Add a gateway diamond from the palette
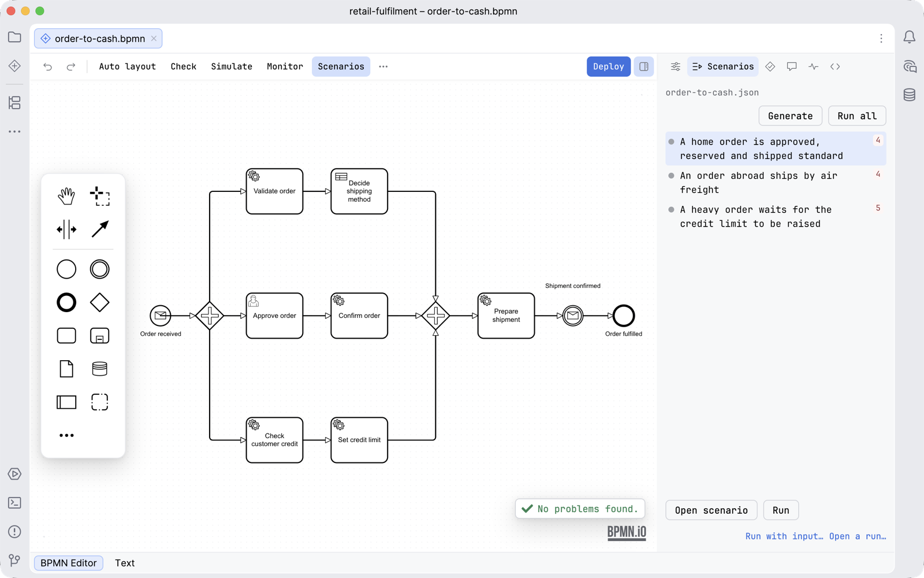The height and width of the screenshot is (578, 924). (100, 302)
